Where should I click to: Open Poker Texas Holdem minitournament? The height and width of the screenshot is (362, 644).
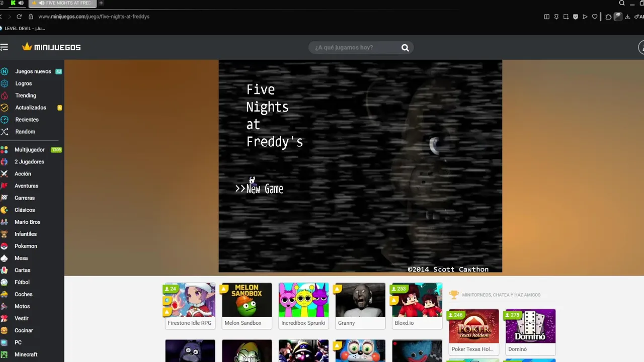click(x=474, y=332)
